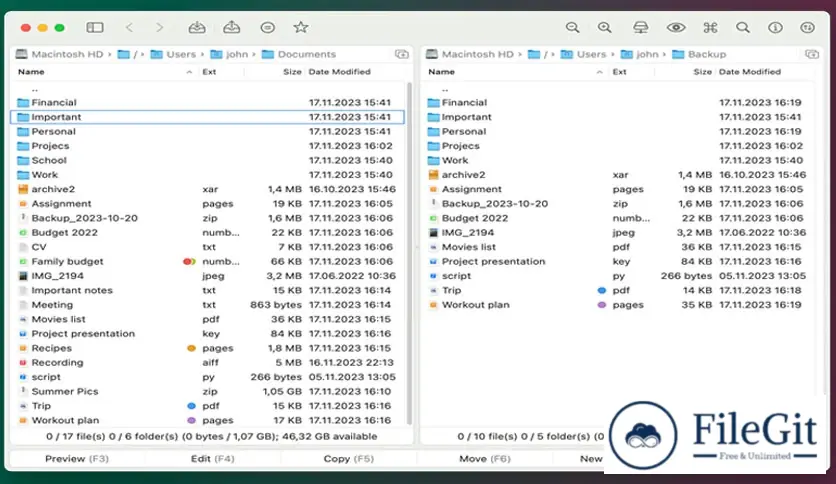This screenshot has height=484, width=836.
Task: Click left pane status bar file count
Action: (x=211, y=436)
